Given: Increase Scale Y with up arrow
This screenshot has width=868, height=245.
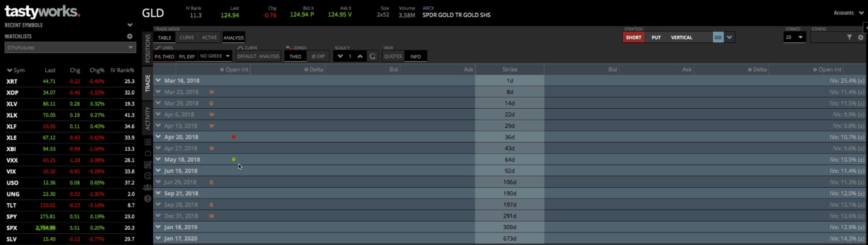Looking at the screenshot, I should [x=360, y=56].
